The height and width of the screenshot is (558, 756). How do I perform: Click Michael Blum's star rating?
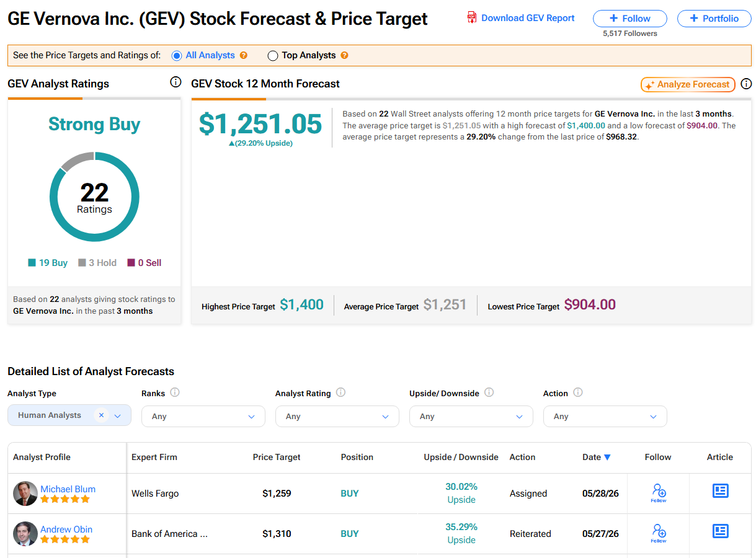(65, 499)
